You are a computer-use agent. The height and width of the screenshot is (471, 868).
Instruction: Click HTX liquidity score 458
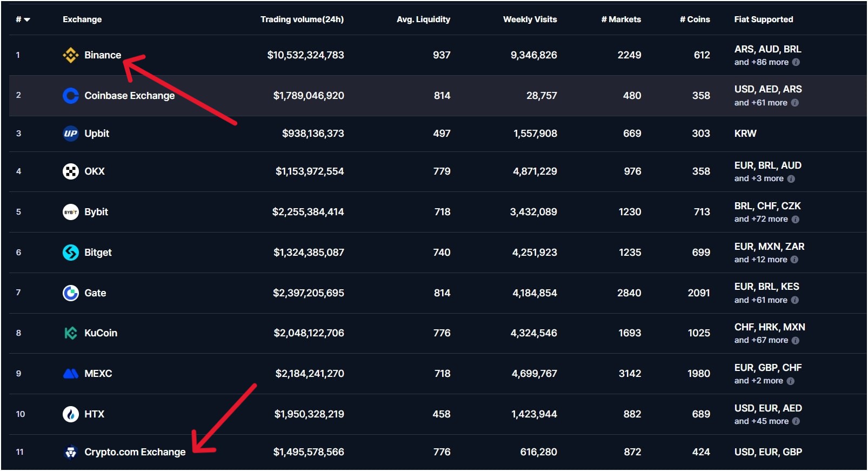click(x=442, y=414)
